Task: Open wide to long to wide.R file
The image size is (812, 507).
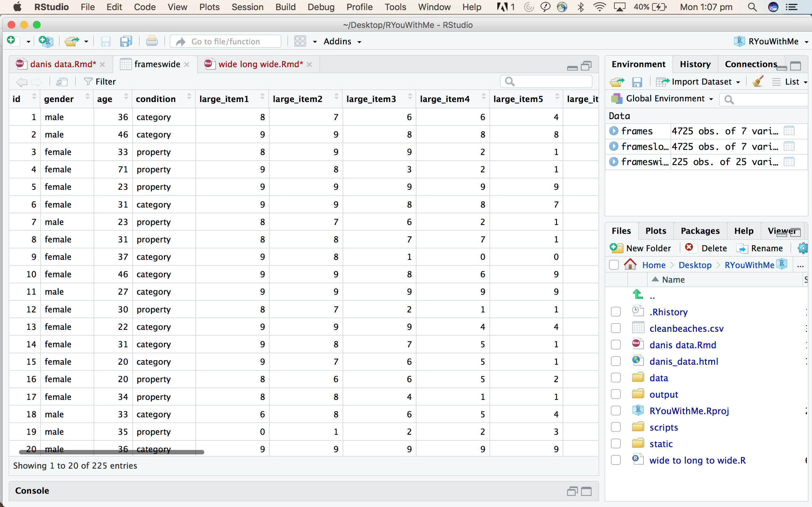Action: click(697, 460)
